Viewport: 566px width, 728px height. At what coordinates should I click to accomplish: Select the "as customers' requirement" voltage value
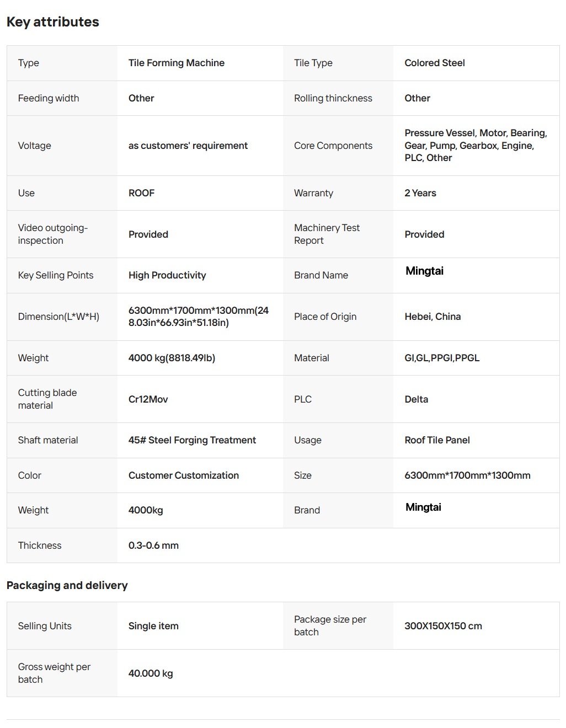tap(188, 146)
